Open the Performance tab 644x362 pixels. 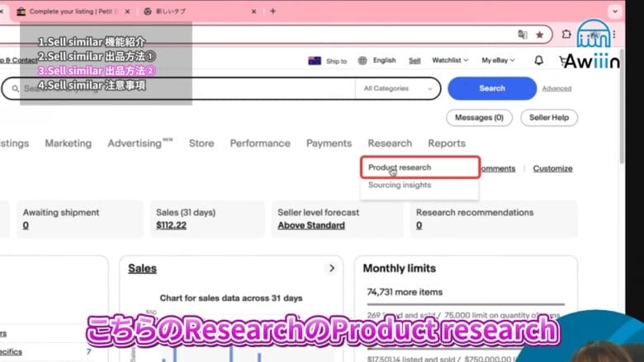[260, 143]
